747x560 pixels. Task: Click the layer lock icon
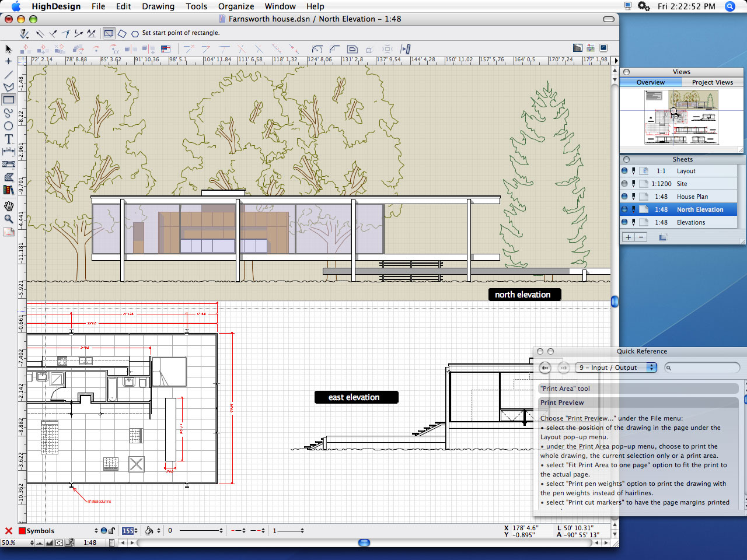[x=111, y=531]
